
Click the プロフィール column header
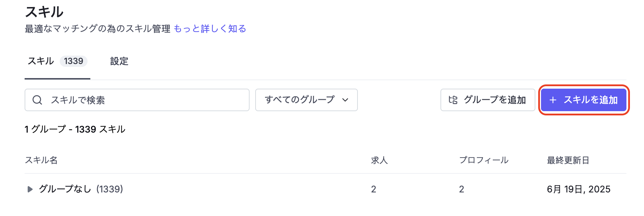(484, 160)
